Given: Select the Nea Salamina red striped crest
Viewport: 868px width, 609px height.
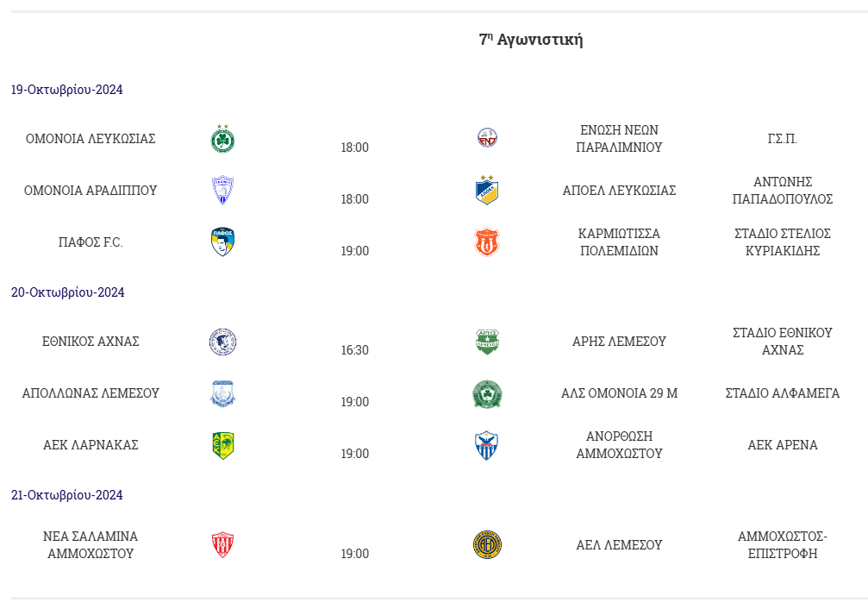Looking at the screenshot, I should tap(222, 545).
